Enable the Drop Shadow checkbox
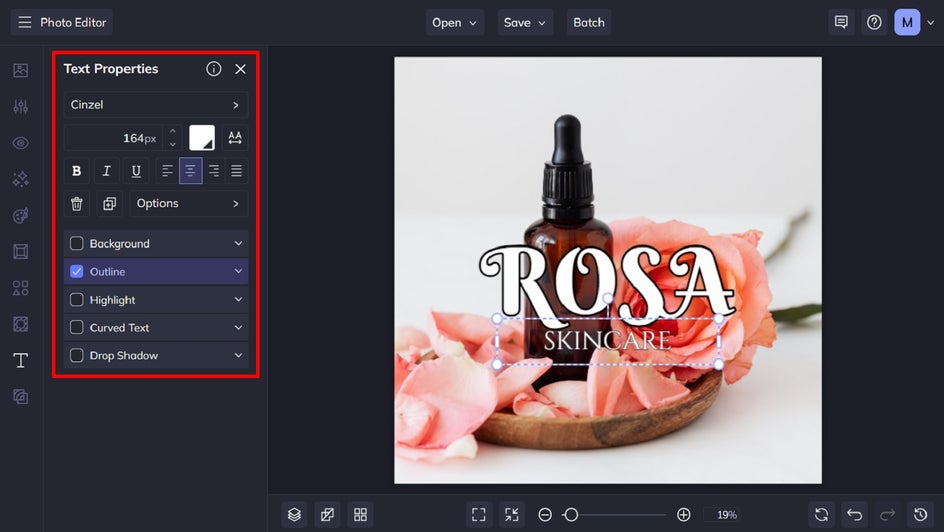 (76, 355)
